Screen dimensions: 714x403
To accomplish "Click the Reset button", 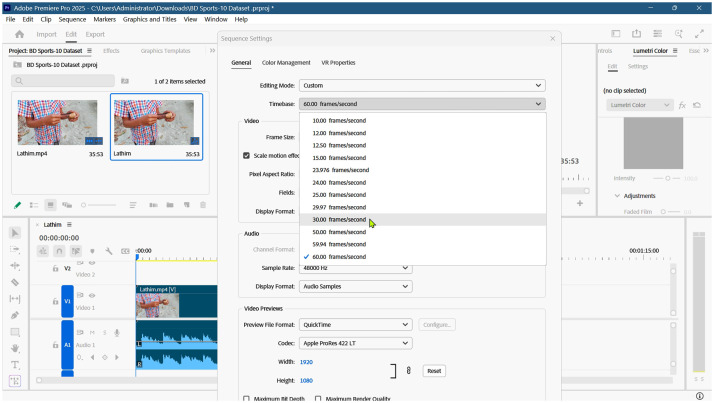I will point(434,371).
